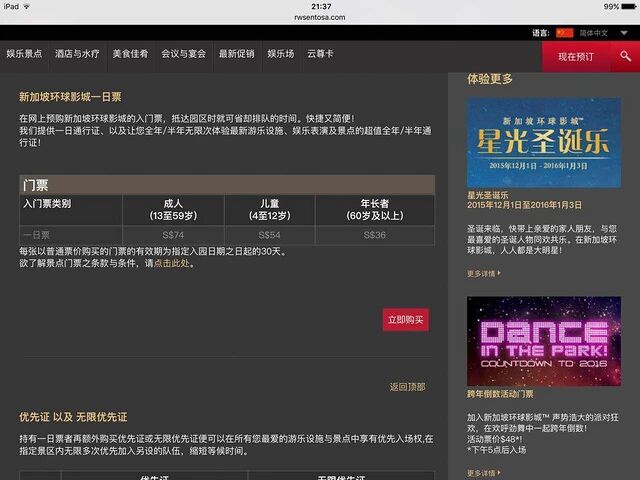Open 星光圣诞乐 banner image
This screenshot has width=640, height=480.
(x=544, y=142)
